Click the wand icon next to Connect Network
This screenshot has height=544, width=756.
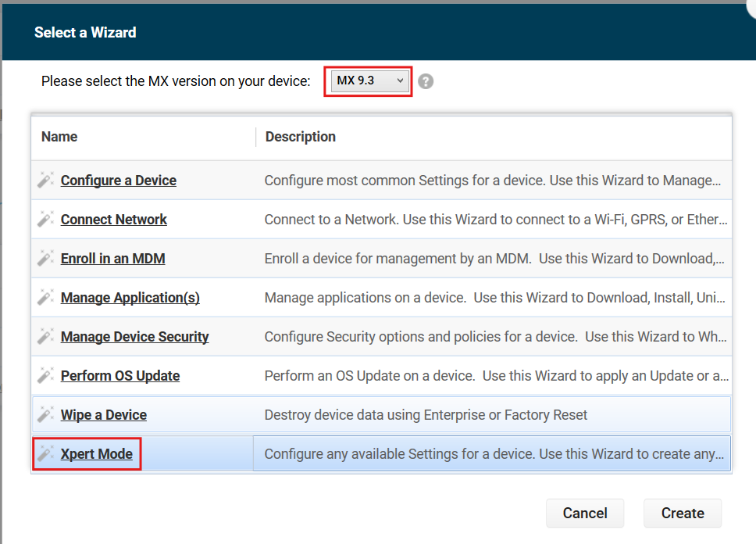45,219
